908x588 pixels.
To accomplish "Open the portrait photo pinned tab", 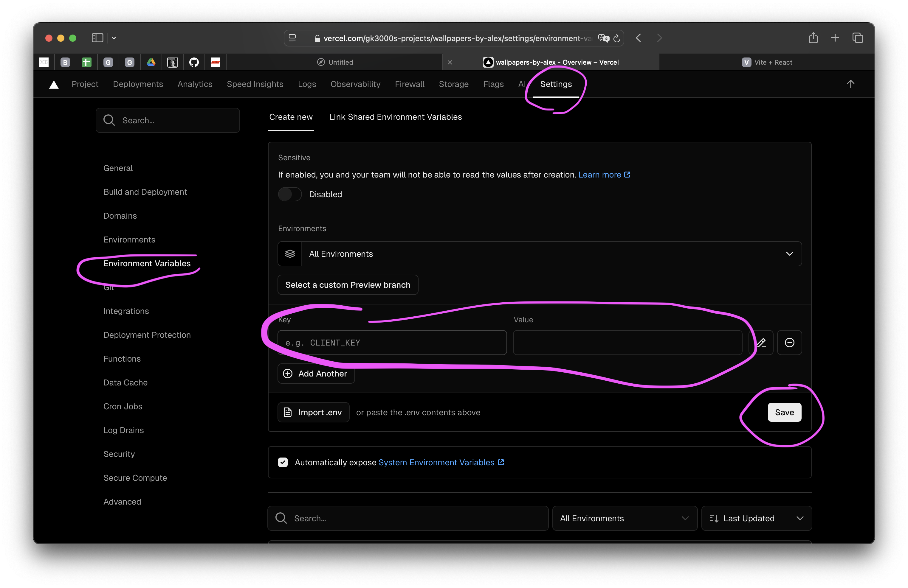I will point(172,62).
